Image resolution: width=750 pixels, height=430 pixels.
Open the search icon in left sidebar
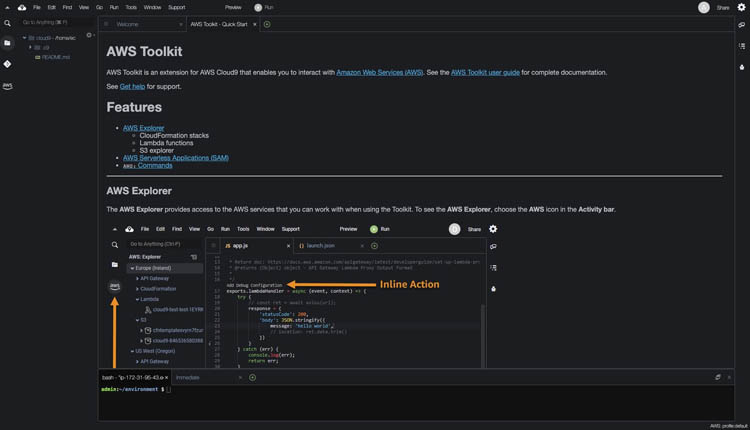[x=7, y=23]
